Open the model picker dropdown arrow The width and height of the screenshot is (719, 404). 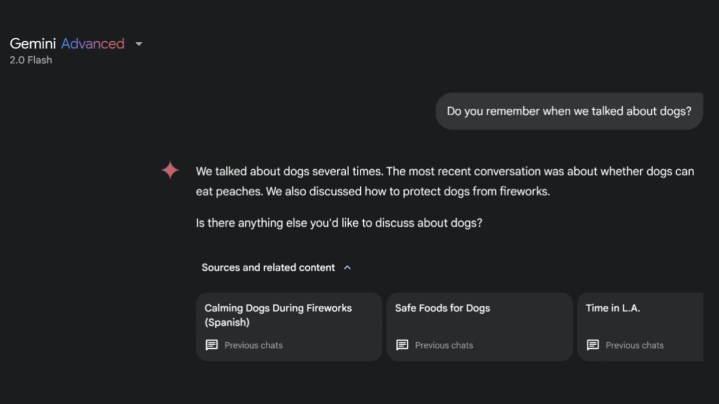[139, 44]
